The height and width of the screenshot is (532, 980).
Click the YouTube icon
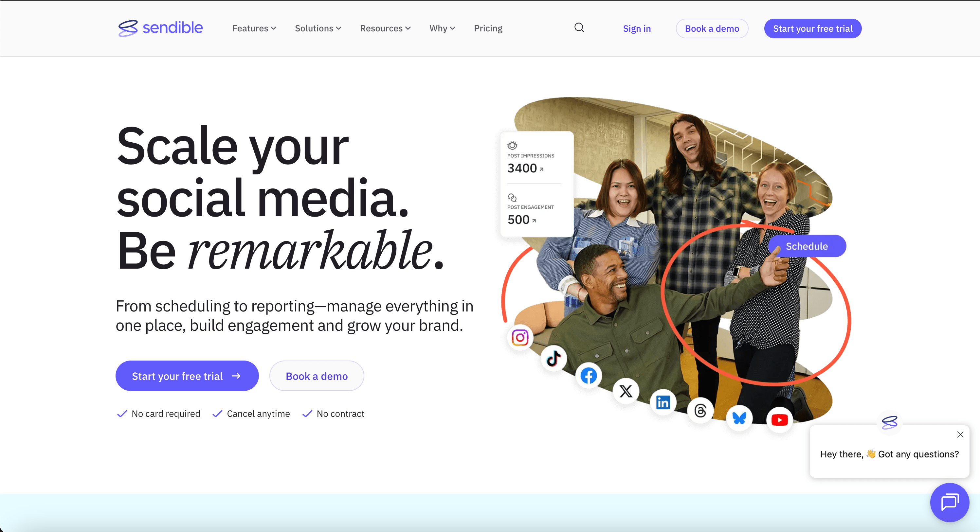(x=779, y=420)
